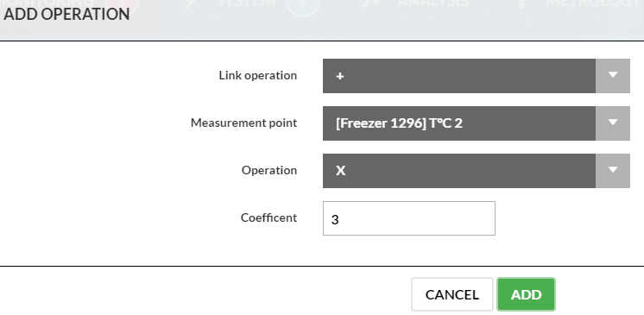Click the 'Measurement point' label

tap(243, 123)
